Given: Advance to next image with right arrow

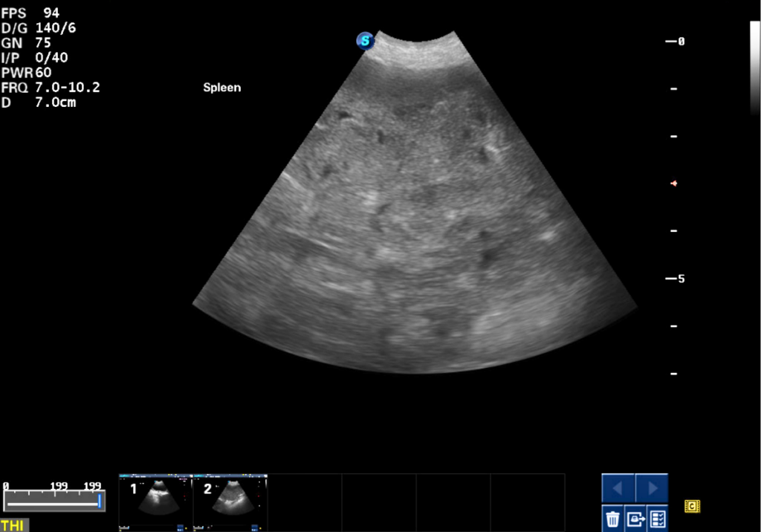Looking at the screenshot, I should point(652,488).
